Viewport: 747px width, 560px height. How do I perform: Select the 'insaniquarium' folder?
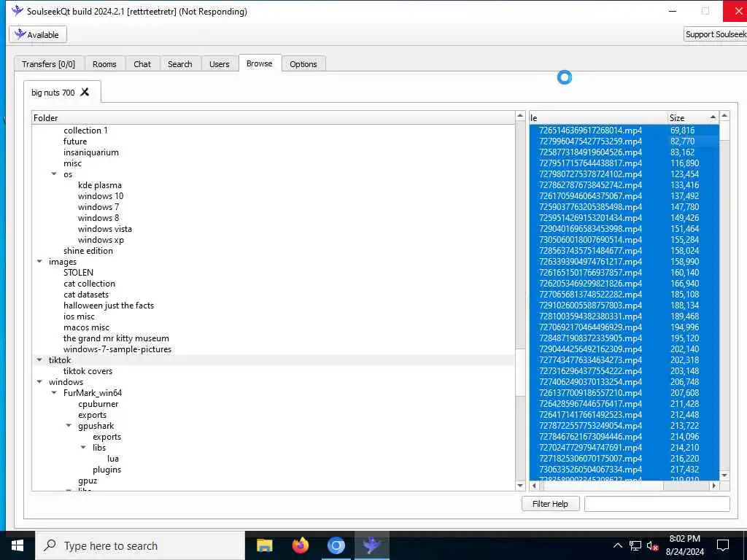click(x=91, y=152)
